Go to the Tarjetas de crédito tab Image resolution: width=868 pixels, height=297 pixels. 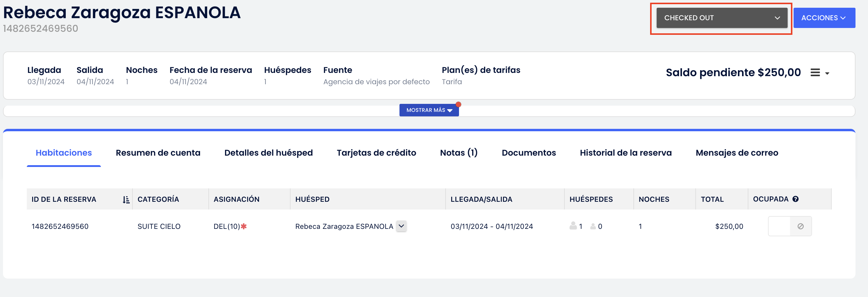pos(376,153)
